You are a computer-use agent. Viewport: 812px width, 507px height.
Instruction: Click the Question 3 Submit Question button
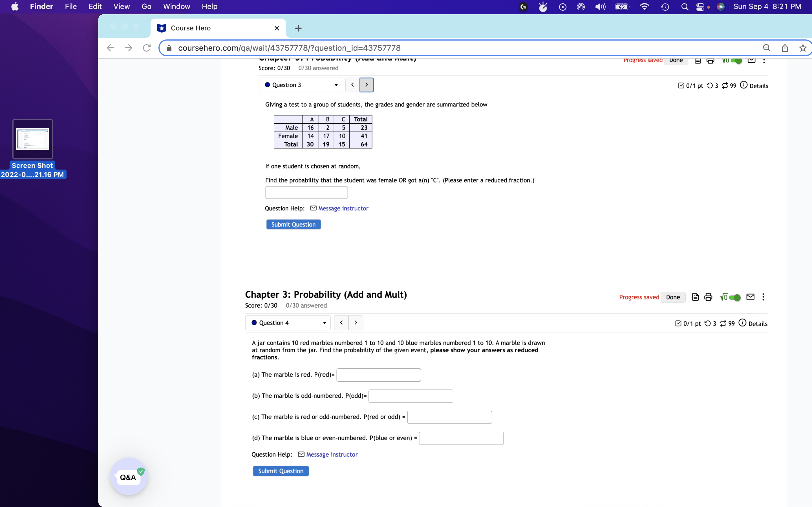293,224
